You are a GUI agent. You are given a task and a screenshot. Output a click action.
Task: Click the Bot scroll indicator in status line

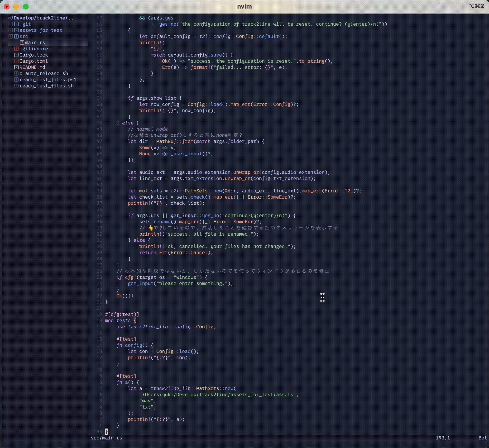482,438
